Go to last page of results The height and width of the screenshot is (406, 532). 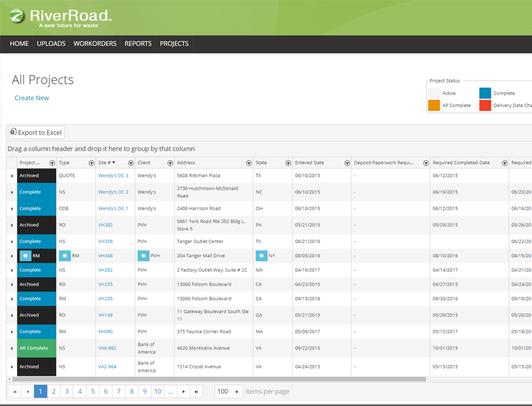click(197, 391)
